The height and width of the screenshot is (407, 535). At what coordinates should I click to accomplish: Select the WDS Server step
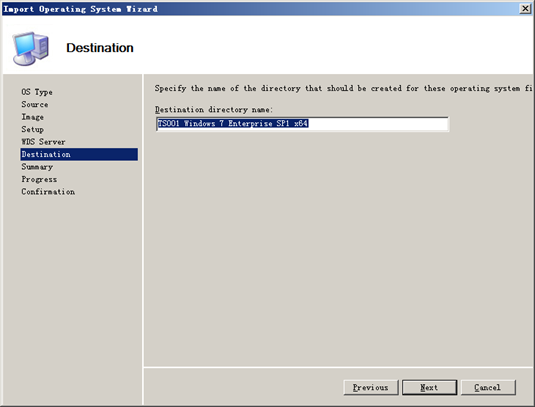point(43,142)
